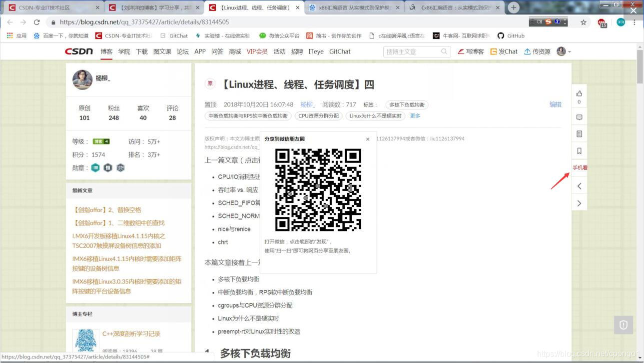The height and width of the screenshot is (363, 644).
Task: Click author link 杨柳_ beside post date
Action: pyautogui.click(x=307, y=104)
